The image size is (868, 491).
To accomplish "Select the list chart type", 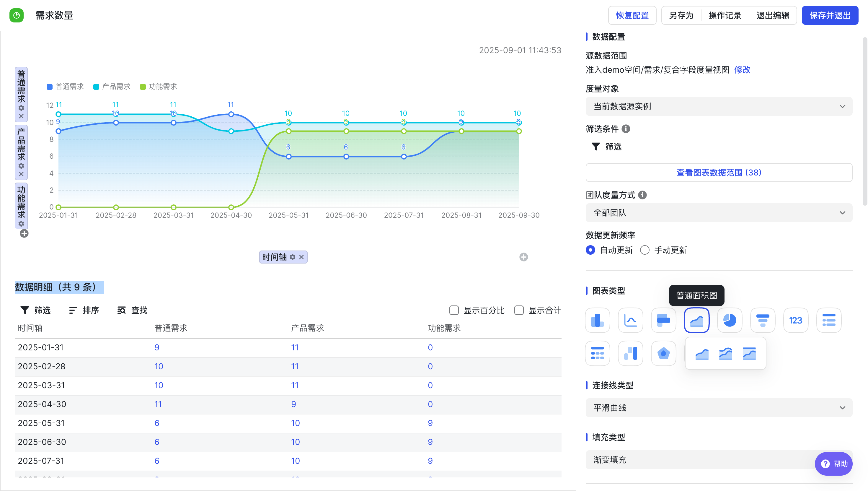I will coord(828,320).
